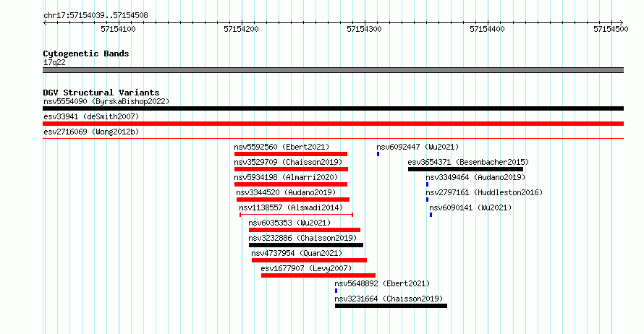This screenshot has height=334, width=644.
Task: Open the nsv4737954 (Quan2021) label
Action: click(297, 253)
